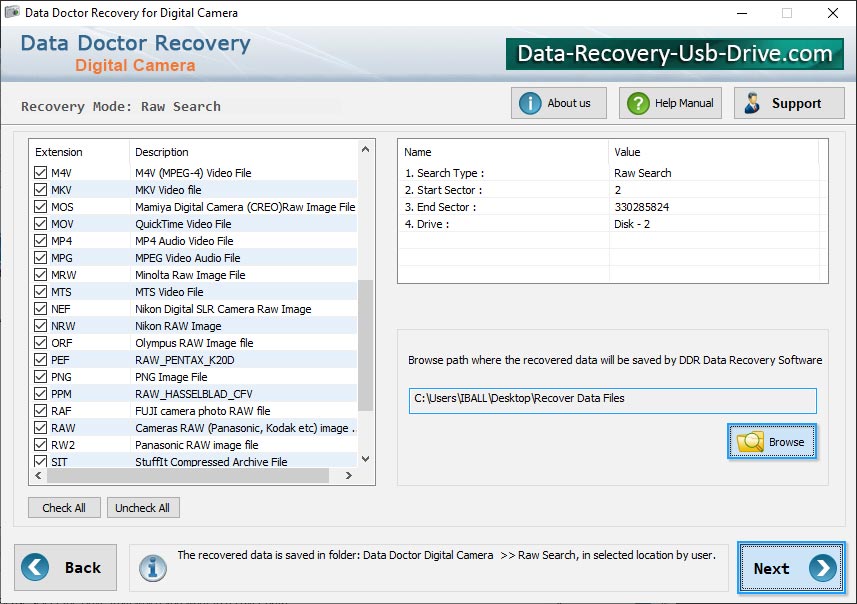The height and width of the screenshot is (604, 857).
Task: Click the horizontal scroll left arrow
Action: pyautogui.click(x=39, y=476)
